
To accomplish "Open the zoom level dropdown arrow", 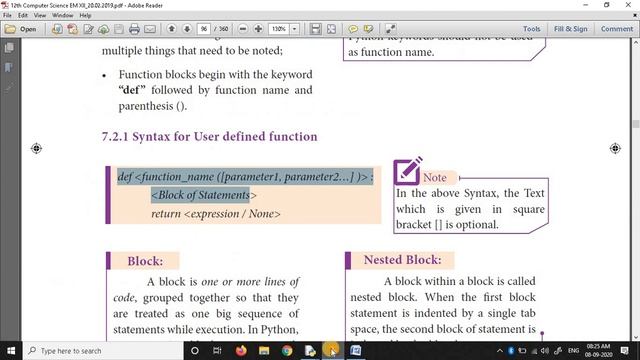I will tap(294, 29).
